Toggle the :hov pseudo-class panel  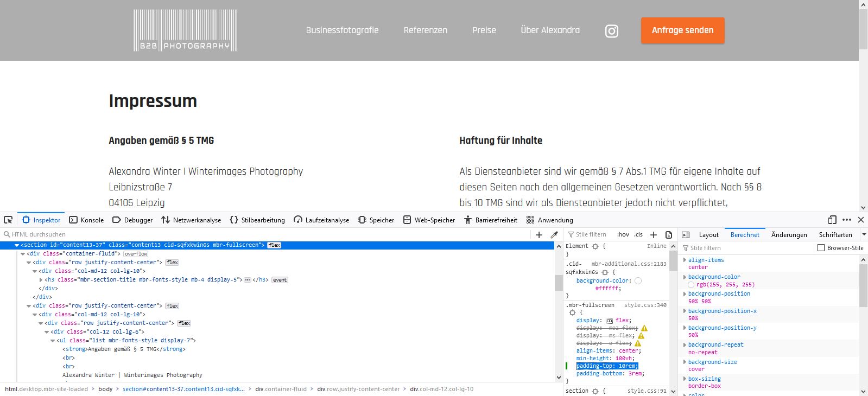(x=623, y=235)
